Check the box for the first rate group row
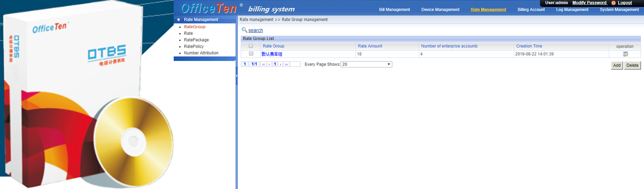 click(251, 54)
